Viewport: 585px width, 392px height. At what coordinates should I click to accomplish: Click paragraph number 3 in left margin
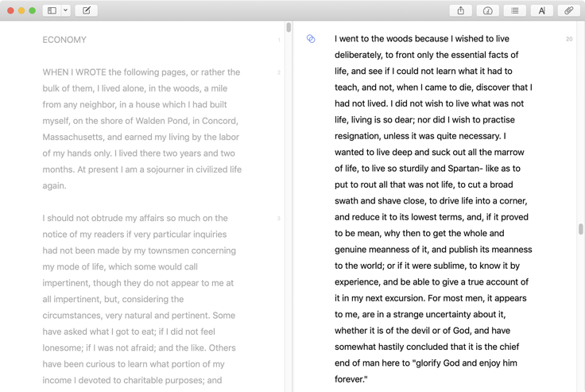[279, 219]
